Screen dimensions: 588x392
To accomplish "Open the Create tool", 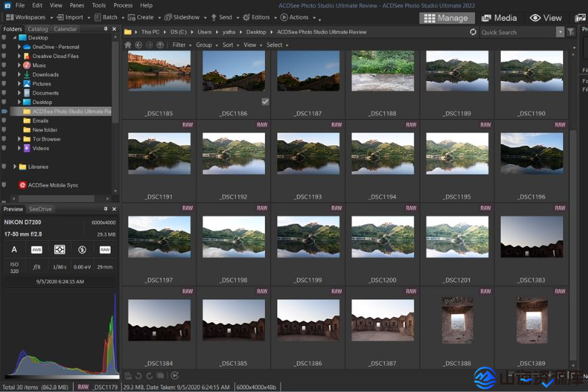I will [143, 17].
